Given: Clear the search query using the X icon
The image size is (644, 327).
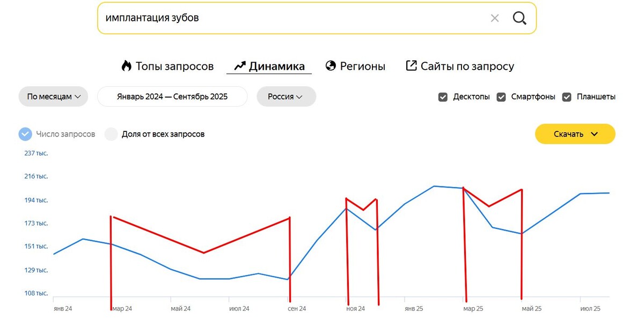Looking at the screenshot, I should click(x=494, y=18).
